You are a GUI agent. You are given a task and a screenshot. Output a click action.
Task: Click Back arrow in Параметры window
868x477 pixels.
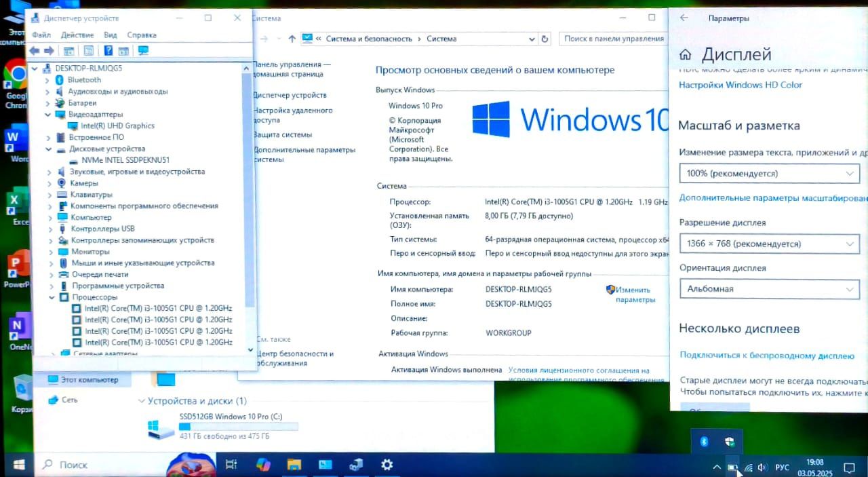(x=684, y=18)
